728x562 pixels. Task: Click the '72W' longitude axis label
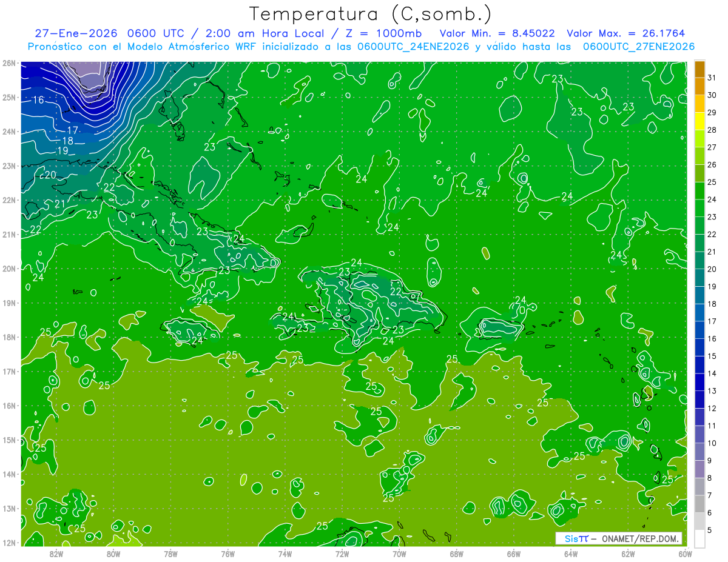342,553
